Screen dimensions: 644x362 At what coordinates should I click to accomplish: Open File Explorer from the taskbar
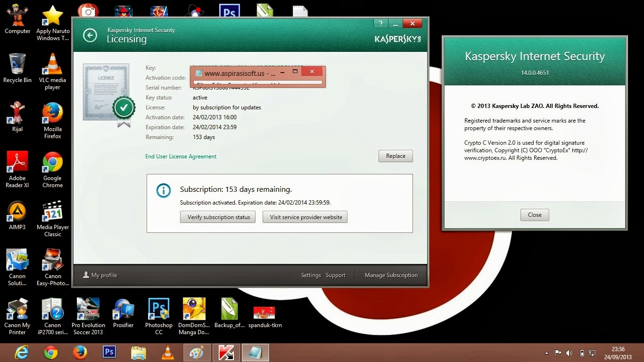pos(139,352)
